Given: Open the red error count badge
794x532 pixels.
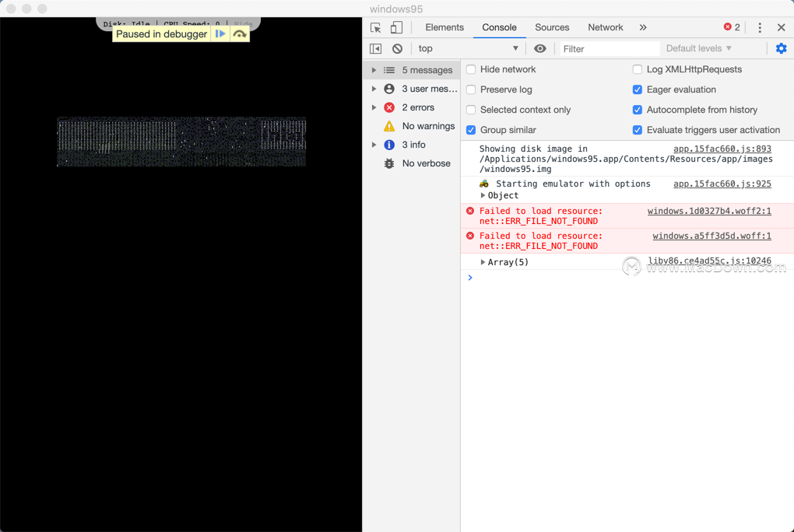Looking at the screenshot, I should point(732,27).
